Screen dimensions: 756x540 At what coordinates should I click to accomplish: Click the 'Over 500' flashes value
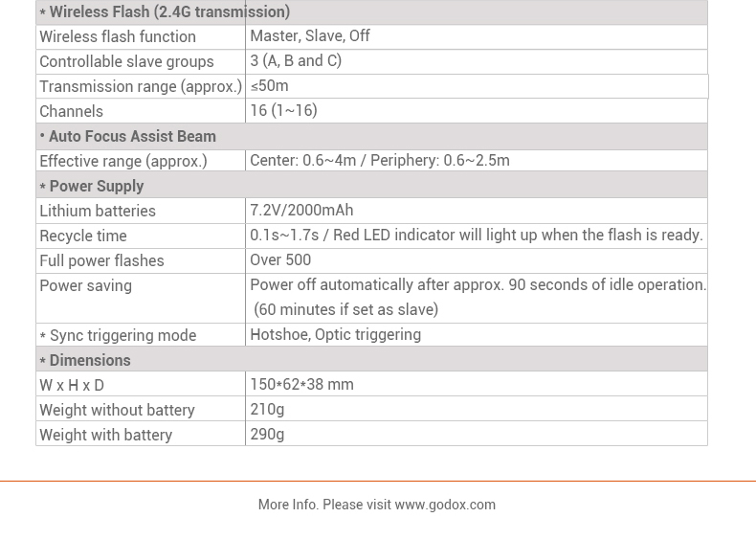pyautogui.click(x=280, y=260)
